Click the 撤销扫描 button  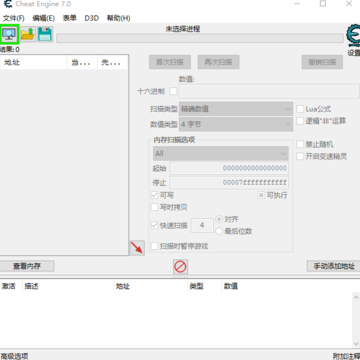point(322,62)
